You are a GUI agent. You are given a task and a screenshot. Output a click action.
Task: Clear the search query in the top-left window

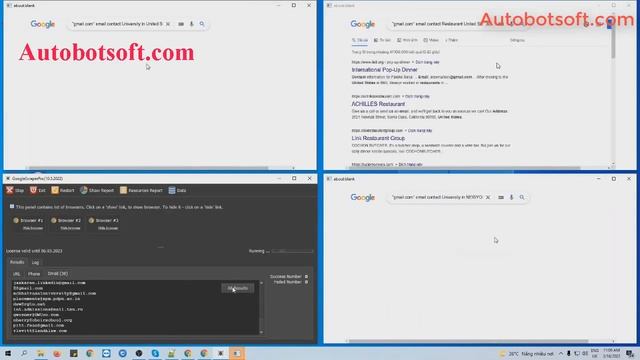point(168,24)
